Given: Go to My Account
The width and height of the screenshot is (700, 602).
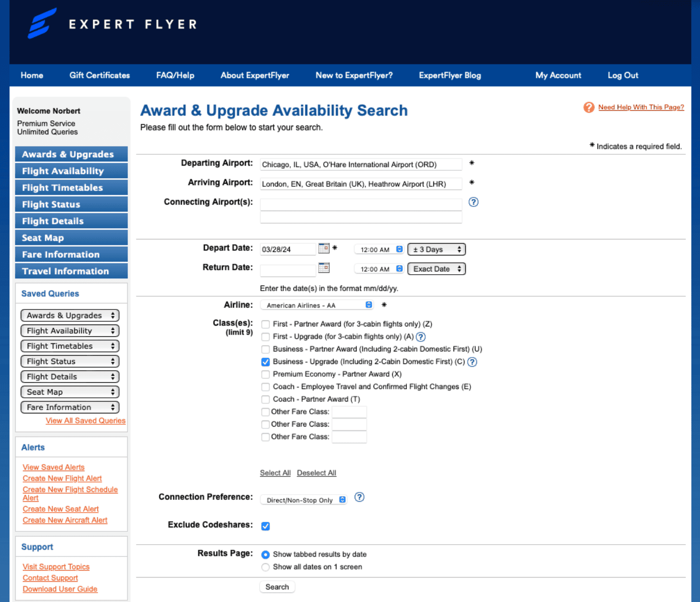Looking at the screenshot, I should pos(557,75).
